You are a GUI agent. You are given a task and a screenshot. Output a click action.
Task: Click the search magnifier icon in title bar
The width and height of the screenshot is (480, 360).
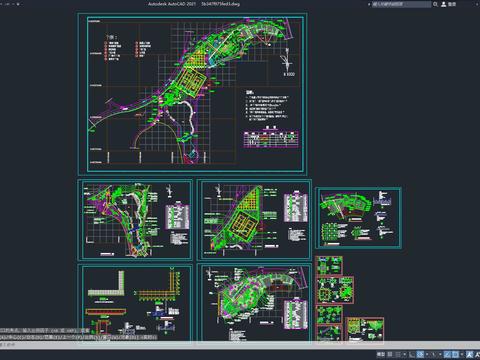(435, 4)
